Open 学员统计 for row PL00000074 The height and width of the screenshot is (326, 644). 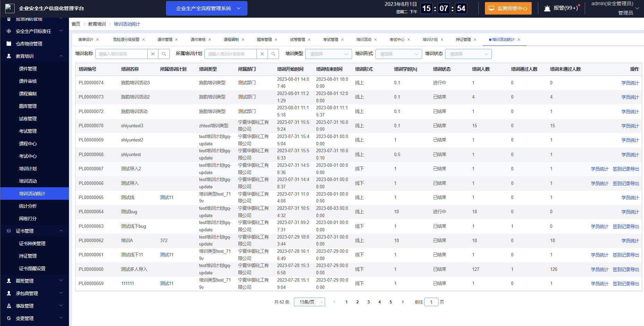(630, 83)
